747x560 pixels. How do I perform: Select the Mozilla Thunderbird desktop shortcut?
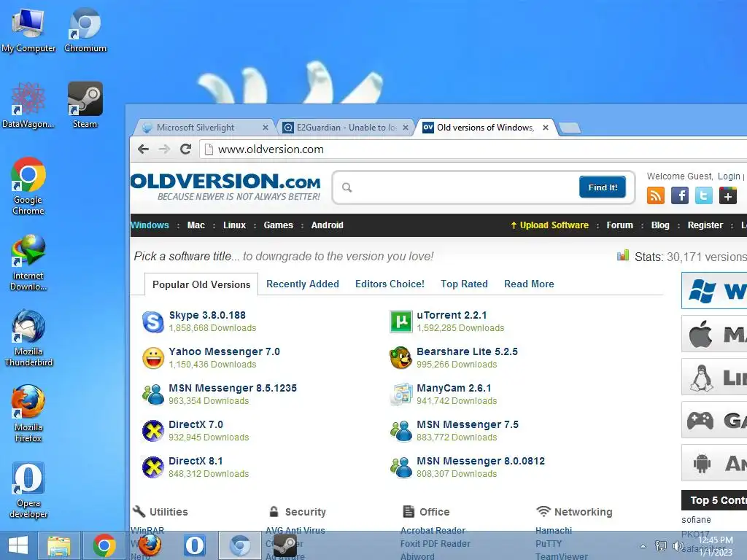28,338
